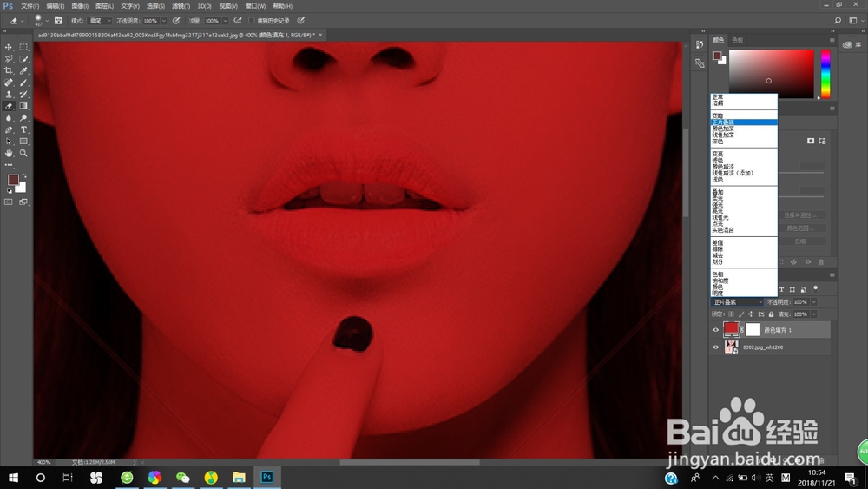The width and height of the screenshot is (868, 489).
Task: Open the 库 libraries panel
Action: 852,45
